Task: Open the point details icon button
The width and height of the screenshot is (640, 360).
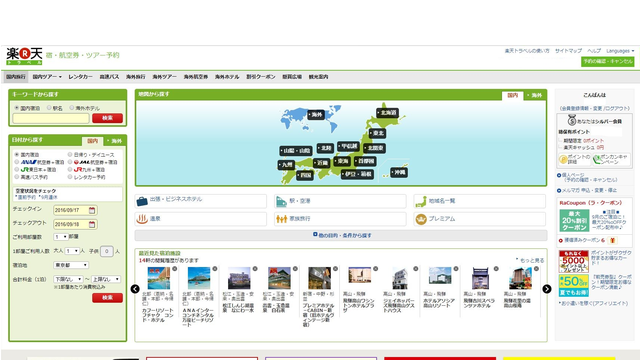Action: pyautogui.click(x=574, y=159)
